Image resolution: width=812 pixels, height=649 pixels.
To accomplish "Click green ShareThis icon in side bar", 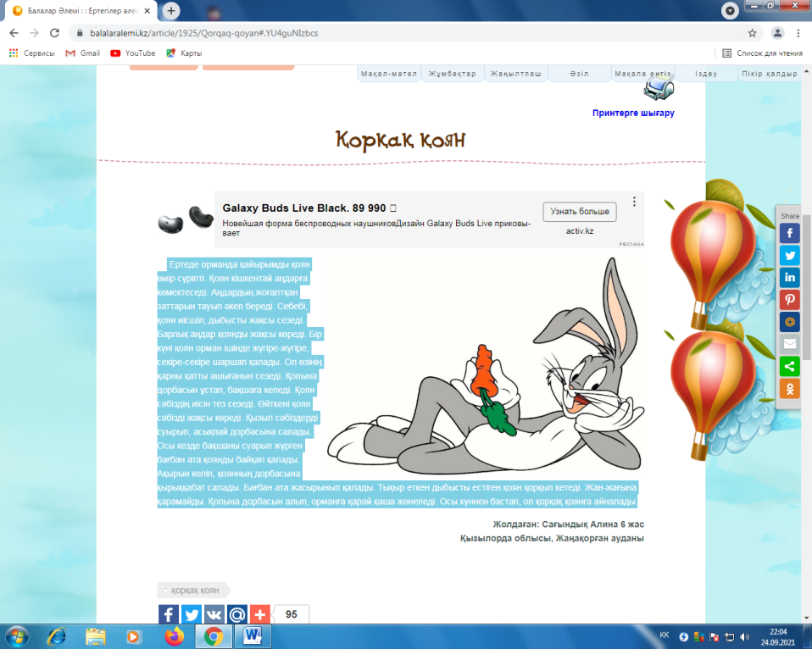I will [x=790, y=366].
